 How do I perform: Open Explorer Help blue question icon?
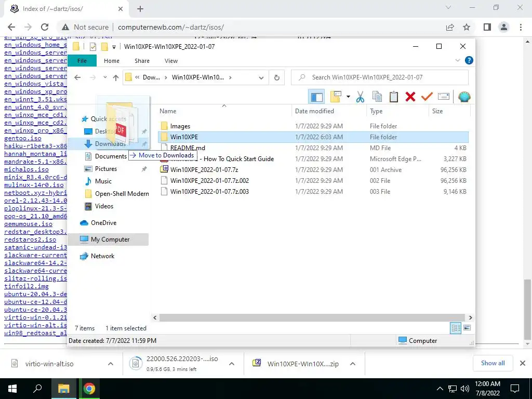[x=469, y=60]
